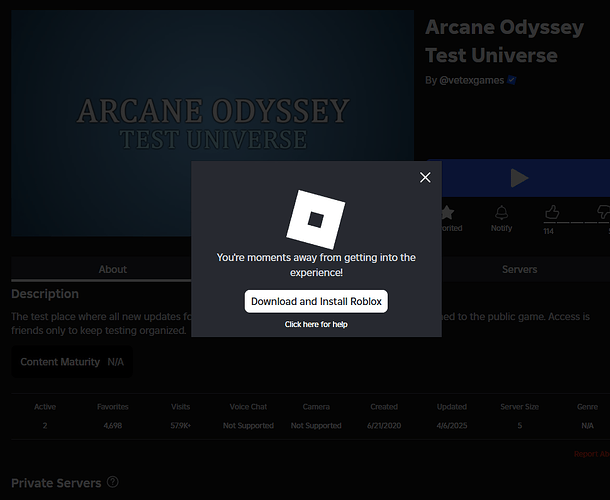Like the experience with thumbs up
610x500 pixels.
pos(550,213)
